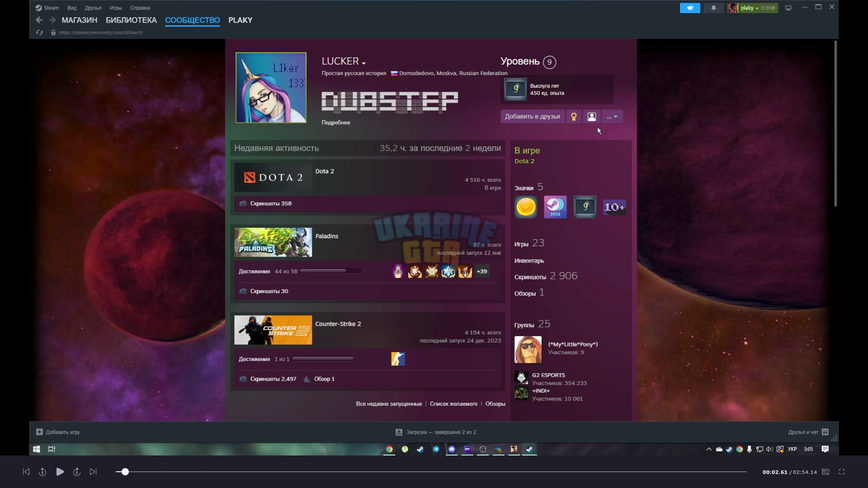The height and width of the screenshot is (488, 868).
Task: Open Task View on the taskbar
Action: [52, 449]
